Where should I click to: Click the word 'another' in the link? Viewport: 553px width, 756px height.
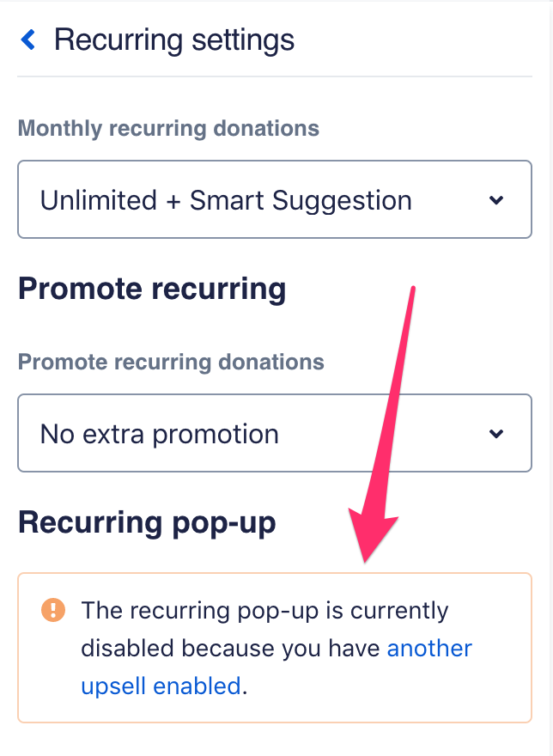(x=429, y=648)
